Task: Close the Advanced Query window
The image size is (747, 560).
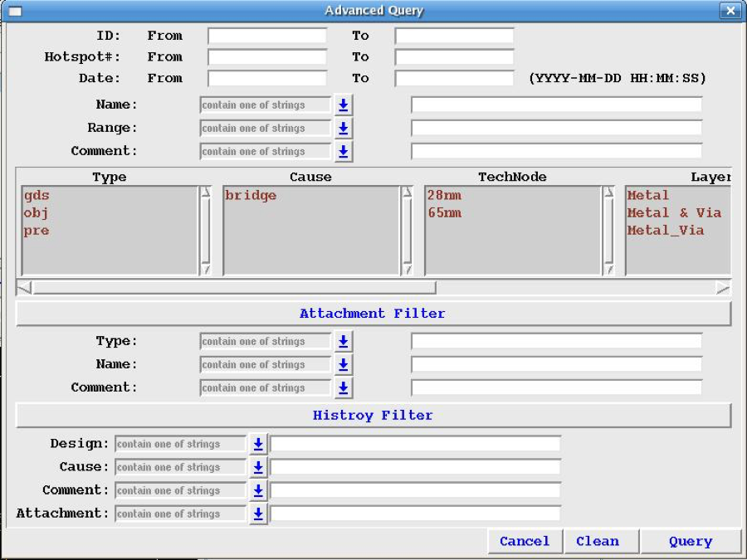Action: [730, 11]
